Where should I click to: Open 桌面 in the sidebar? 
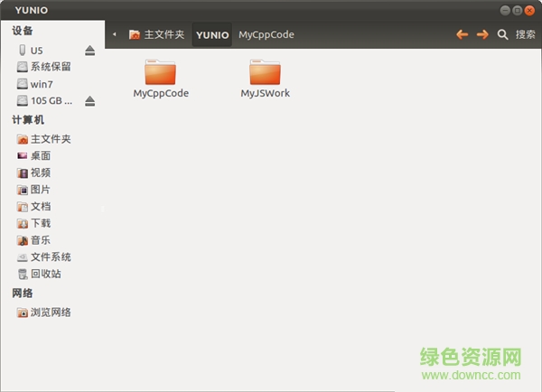point(41,156)
